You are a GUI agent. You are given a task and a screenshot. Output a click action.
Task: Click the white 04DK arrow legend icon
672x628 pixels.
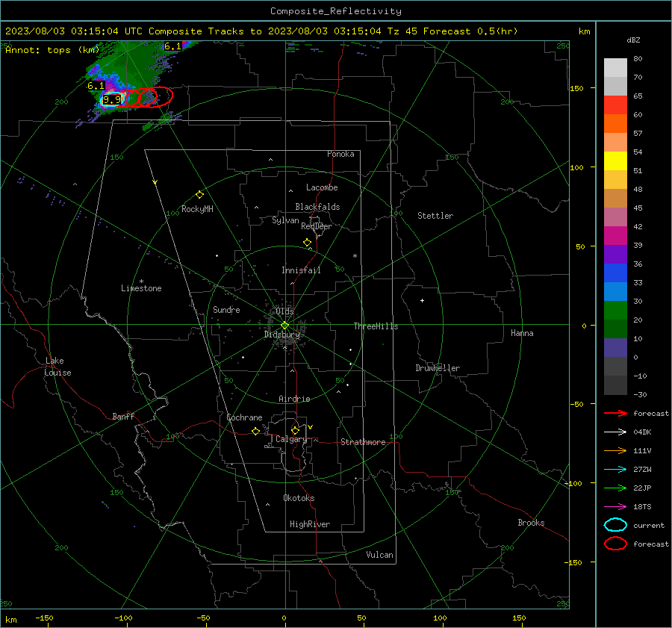(615, 432)
